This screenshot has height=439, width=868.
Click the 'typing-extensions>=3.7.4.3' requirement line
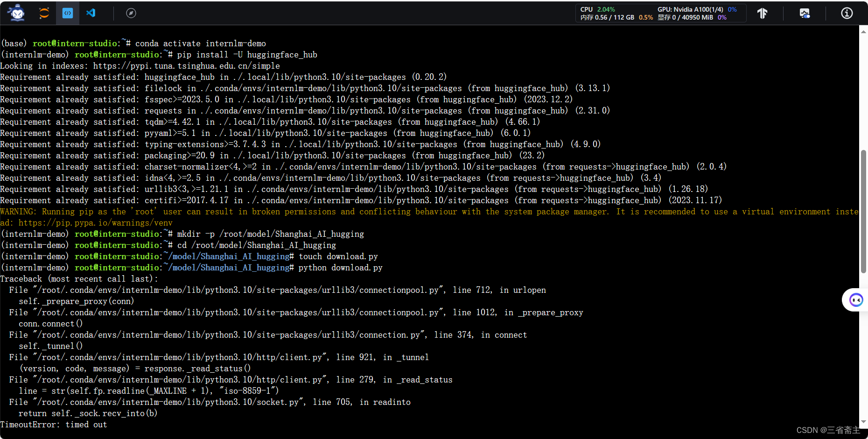(x=301, y=144)
